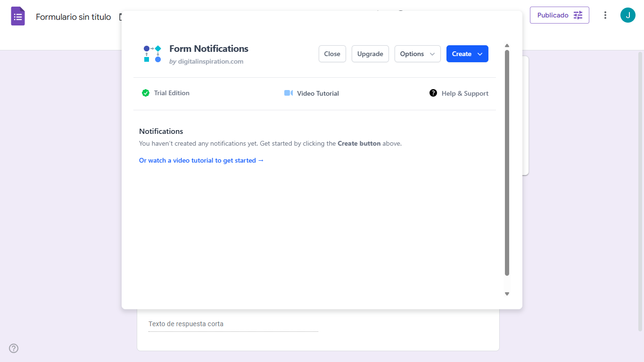Image resolution: width=644 pixels, height=362 pixels.
Task: Open the three-dot more options menu
Action: tap(605, 15)
